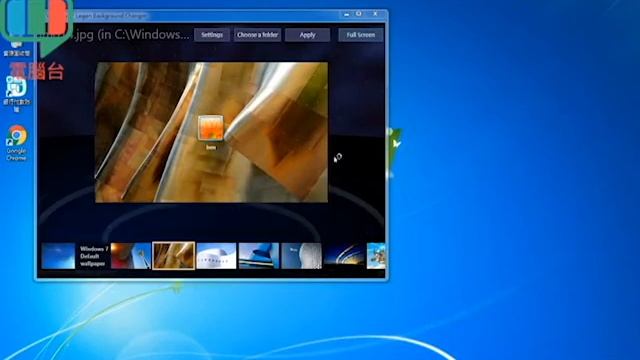Open Google Chrome desktop shortcut
Image resolution: width=640 pixels, height=360 pixels.
point(17,143)
